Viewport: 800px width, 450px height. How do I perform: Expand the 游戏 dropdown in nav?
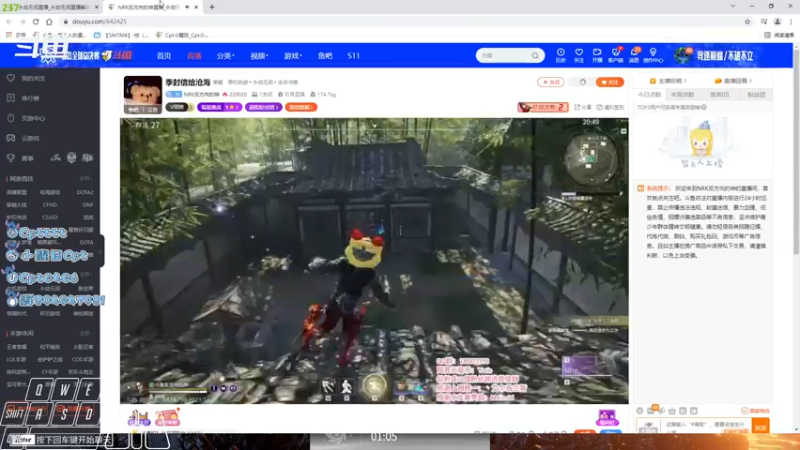[293, 56]
